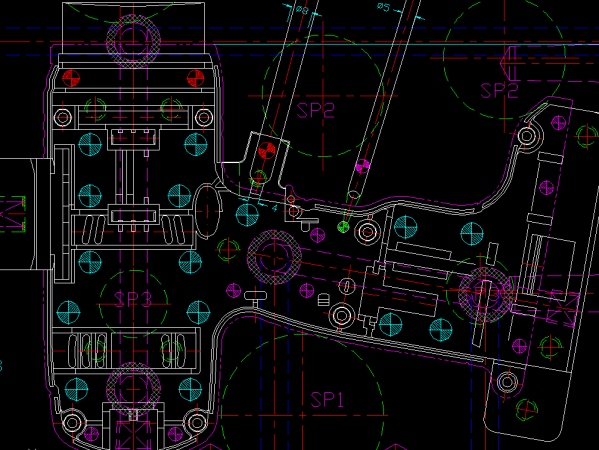
Task: Click the small circle with vertical slot
Action: [x=346, y=286]
